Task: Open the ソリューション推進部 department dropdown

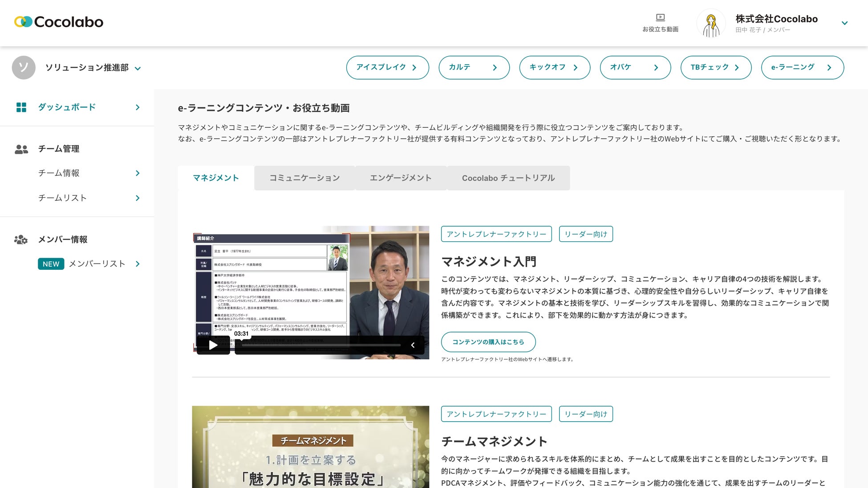Action: point(93,68)
